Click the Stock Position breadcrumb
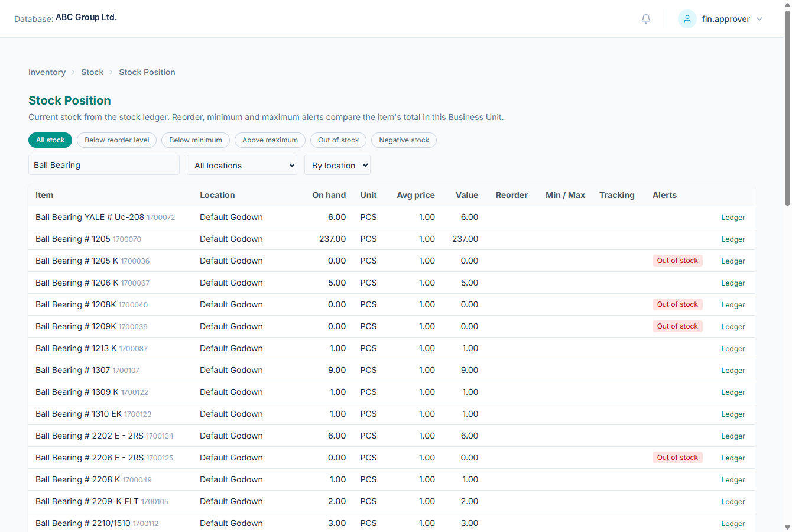This screenshot has height=532, width=792. pyautogui.click(x=147, y=72)
